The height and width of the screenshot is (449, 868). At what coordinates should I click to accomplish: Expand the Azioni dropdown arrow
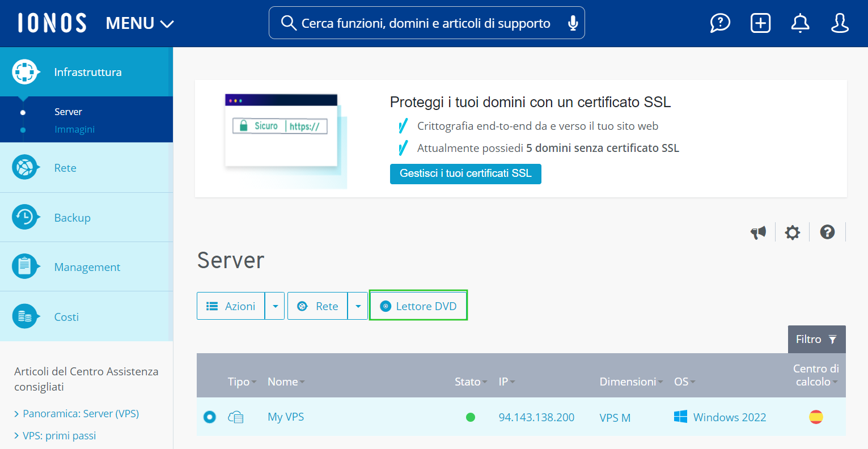click(275, 306)
